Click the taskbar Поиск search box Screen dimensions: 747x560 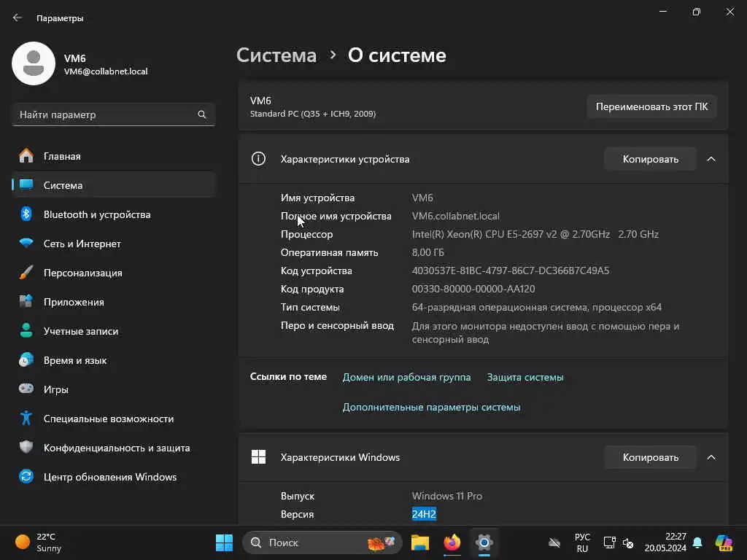[322, 542]
